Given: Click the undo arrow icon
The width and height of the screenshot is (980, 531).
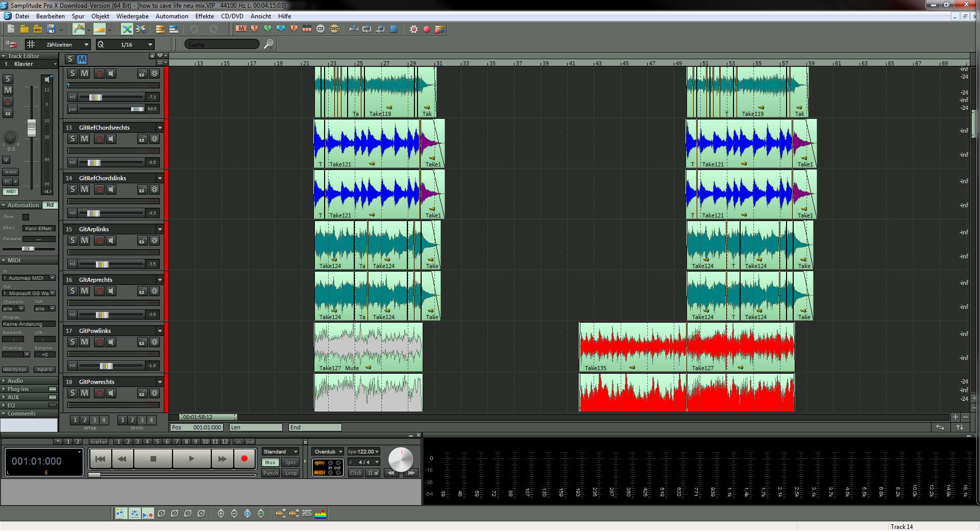Looking at the screenshot, I should (194, 29).
